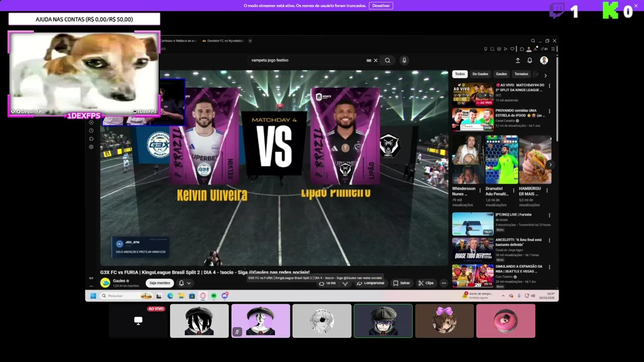This screenshot has height=362, width=644.
Task: Click the YouTube search magnifier button
Action: coord(387,60)
